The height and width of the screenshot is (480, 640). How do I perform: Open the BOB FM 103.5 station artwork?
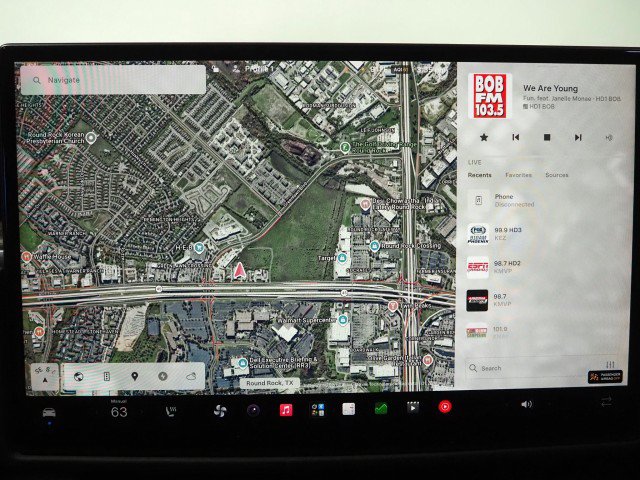(490, 96)
